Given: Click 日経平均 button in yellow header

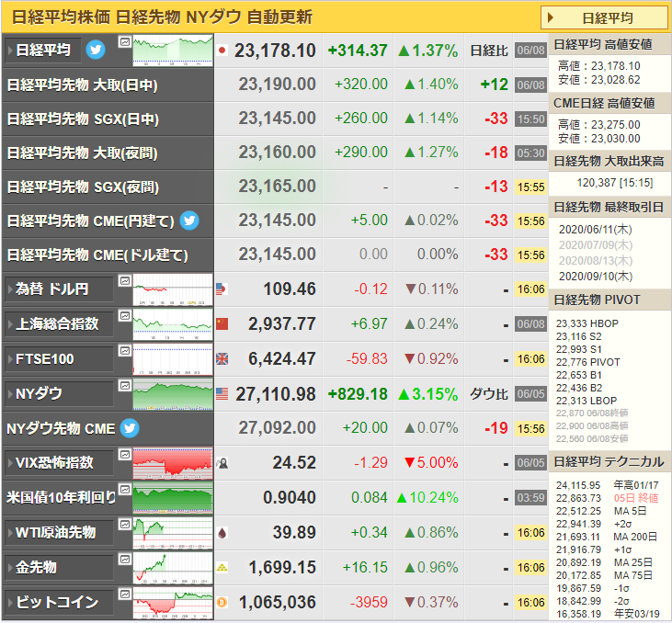Looking at the screenshot, I should (x=605, y=18).
